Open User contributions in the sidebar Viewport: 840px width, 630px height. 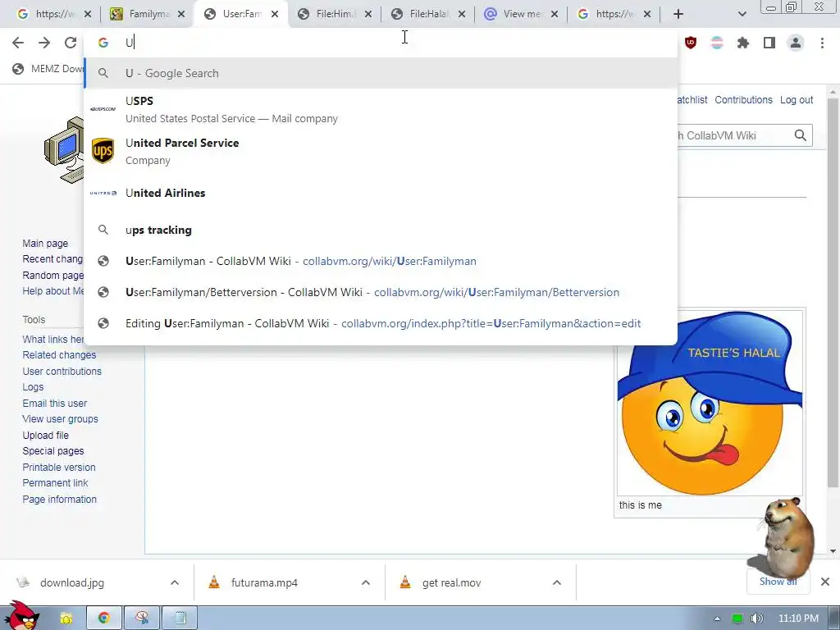tap(62, 372)
